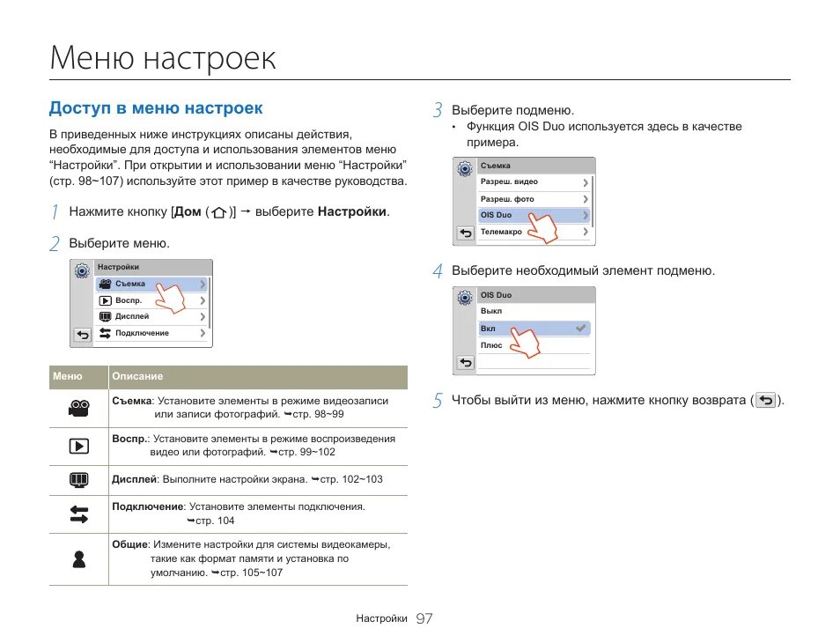The height and width of the screenshot is (643, 840).
Task: Click the blue heading Доступ в меню настроек
Action: pyautogui.click(x=156, y=108)
